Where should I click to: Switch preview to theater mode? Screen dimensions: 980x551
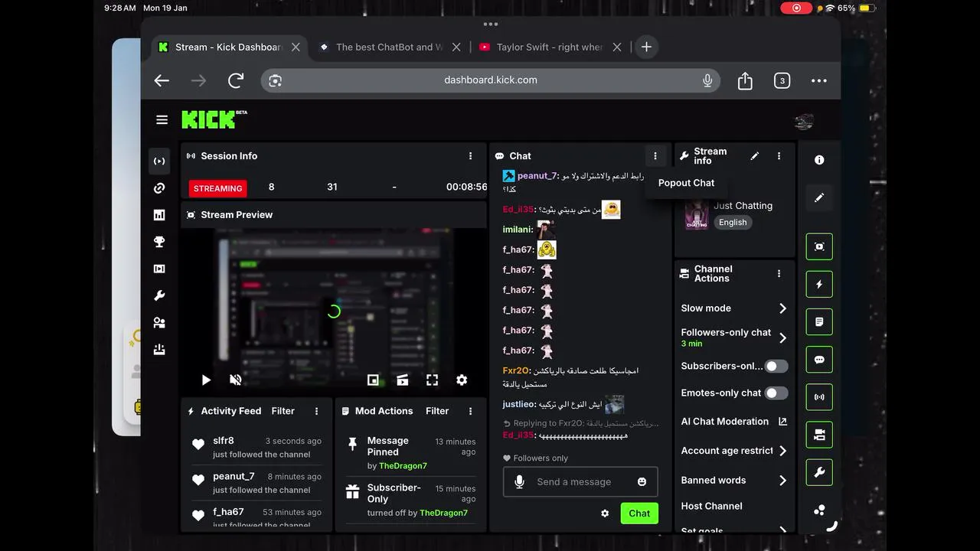[402, 380]
